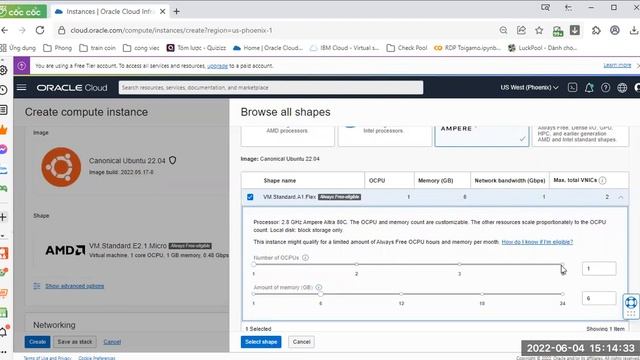Uncheck the VM.Standard.A1.Flex shape checkbox
The width and height of the screenshot is (640, 360).
(250, 197)
